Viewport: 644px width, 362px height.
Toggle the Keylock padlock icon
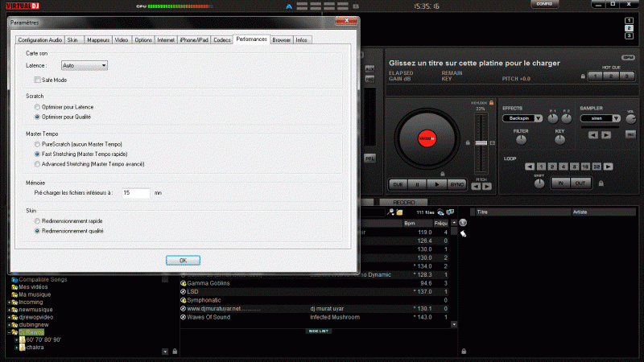pos(491,103)
